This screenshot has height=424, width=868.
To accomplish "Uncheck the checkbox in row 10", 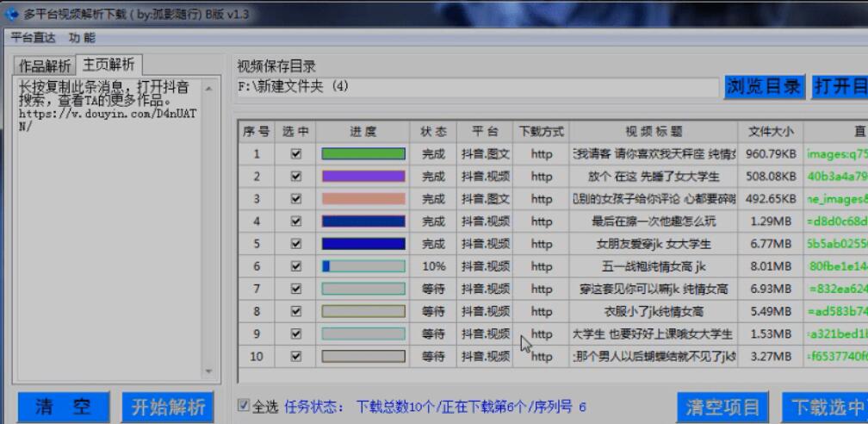I will (296, 356).
